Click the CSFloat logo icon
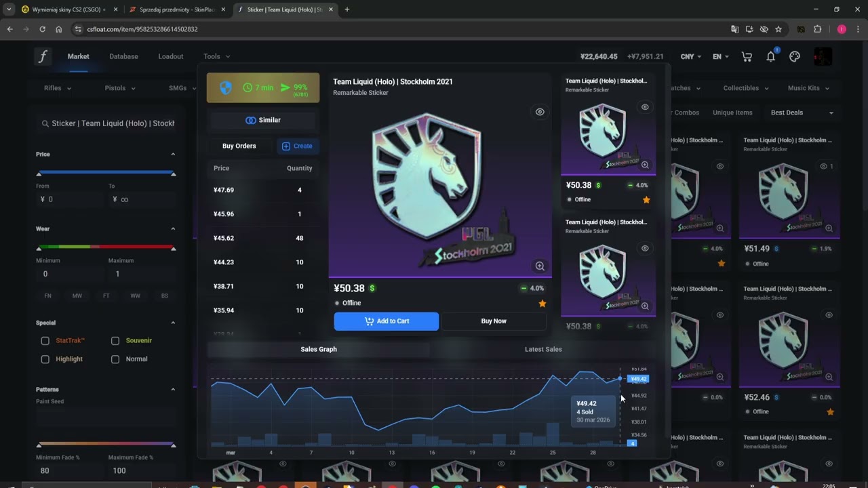Viewport: 868px width, 488px height. tap(43, 56)
